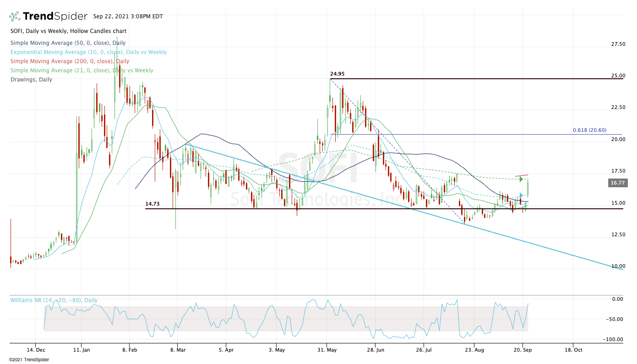Click the 0.618 (20.60) Fibonacci label
Screen dimensions: 637x364
[589, 130]
